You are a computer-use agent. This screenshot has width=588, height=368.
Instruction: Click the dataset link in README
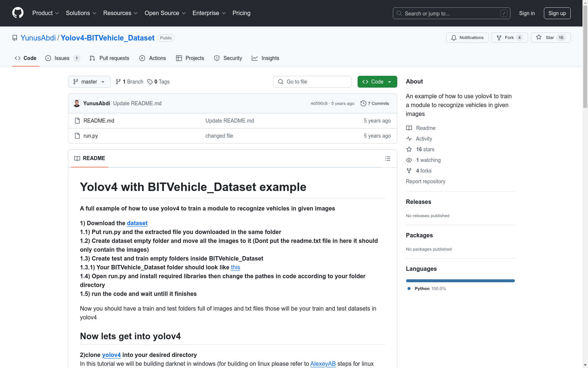137,223
